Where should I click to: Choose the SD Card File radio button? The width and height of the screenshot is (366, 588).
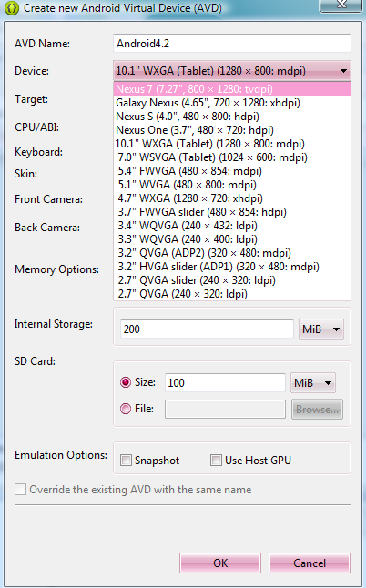point(126,409)
